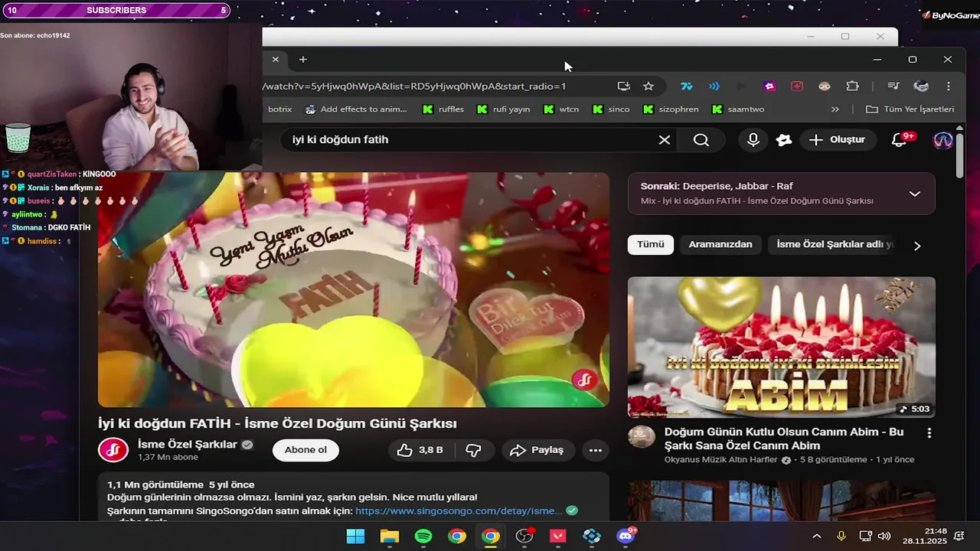Open the saamtwo bookmark
This screenshot has width=980, height=551.
tap(738, 109)
